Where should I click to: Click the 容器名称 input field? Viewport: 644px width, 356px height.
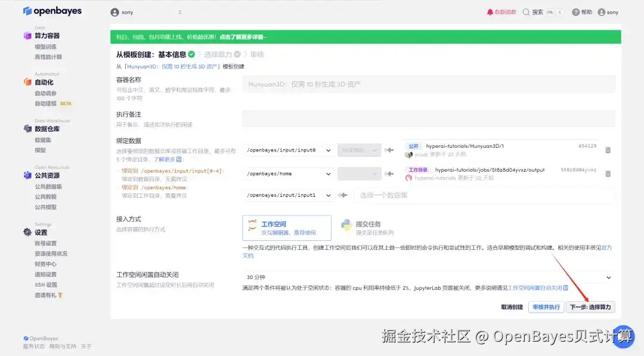428,84
